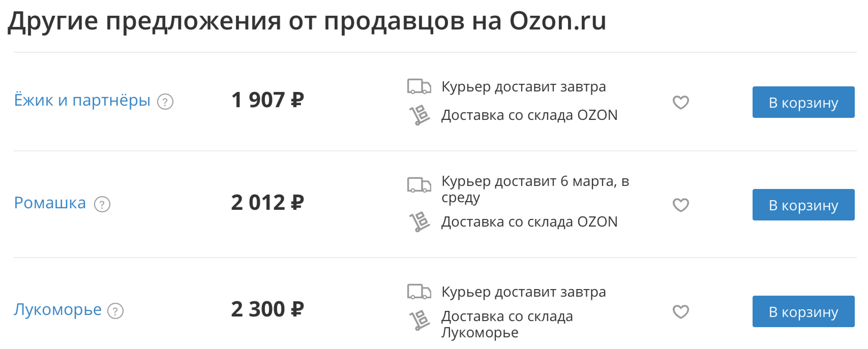Open help icon next to Ёжик и партнёры

(165, 102)
